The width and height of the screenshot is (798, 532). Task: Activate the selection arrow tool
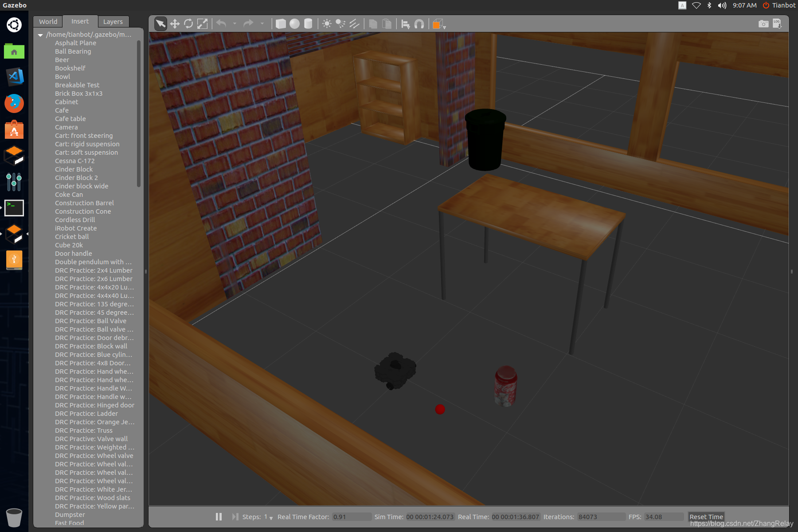coord(160,23)
